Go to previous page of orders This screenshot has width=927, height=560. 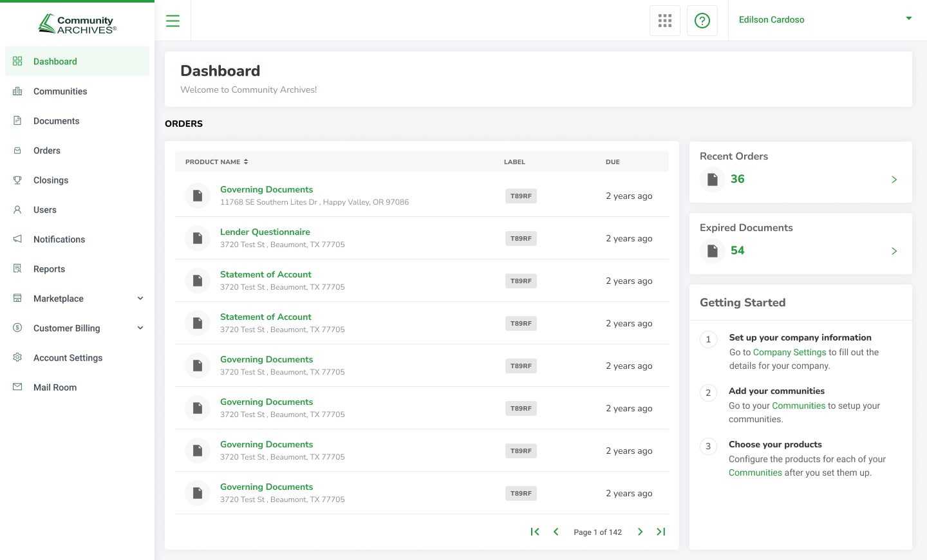556,532
